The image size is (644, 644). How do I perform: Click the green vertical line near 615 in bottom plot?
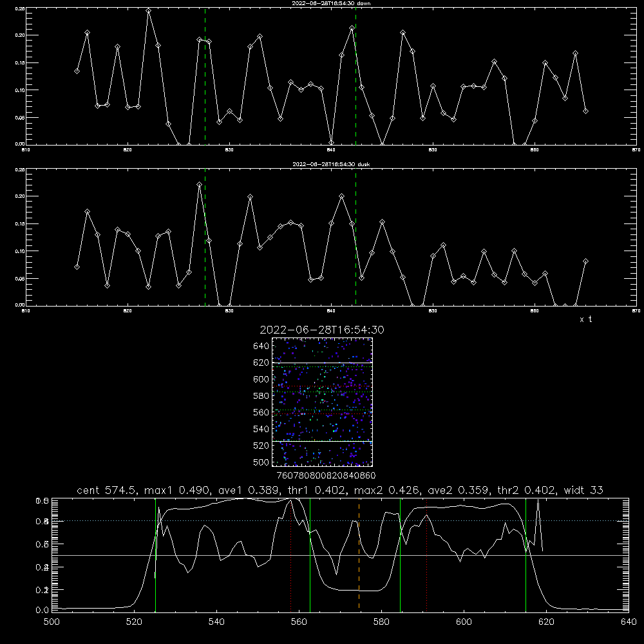(526, 554)
